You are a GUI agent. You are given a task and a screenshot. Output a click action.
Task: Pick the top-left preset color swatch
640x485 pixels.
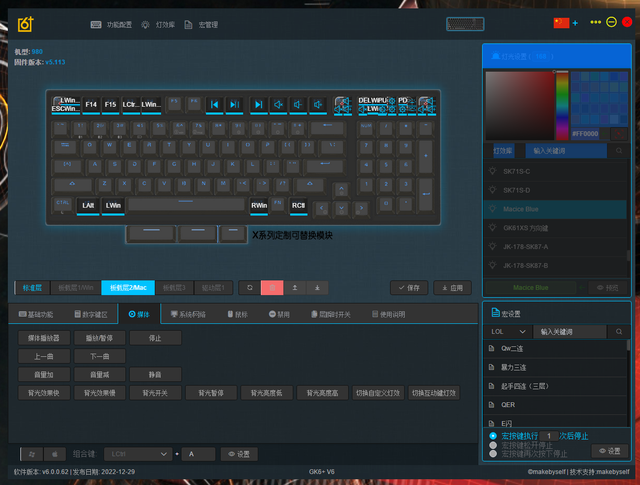(576, 76)
